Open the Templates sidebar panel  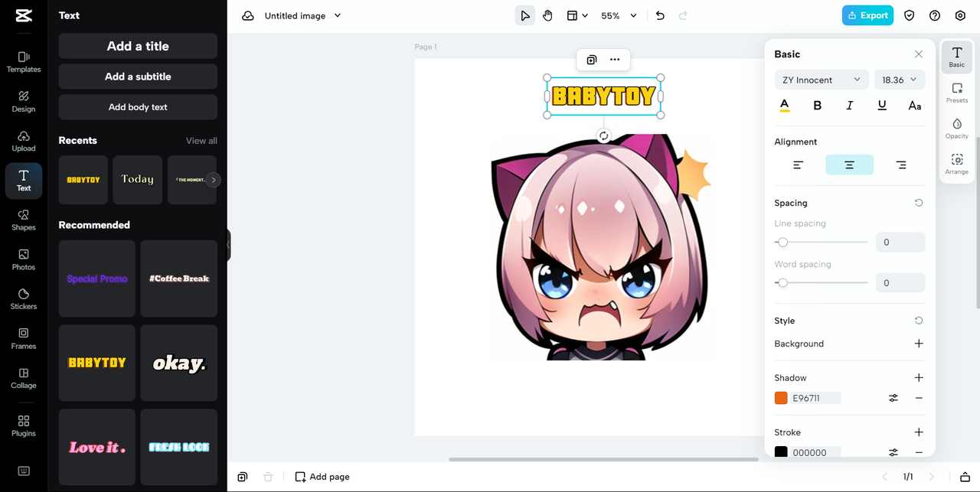[24, 62]
